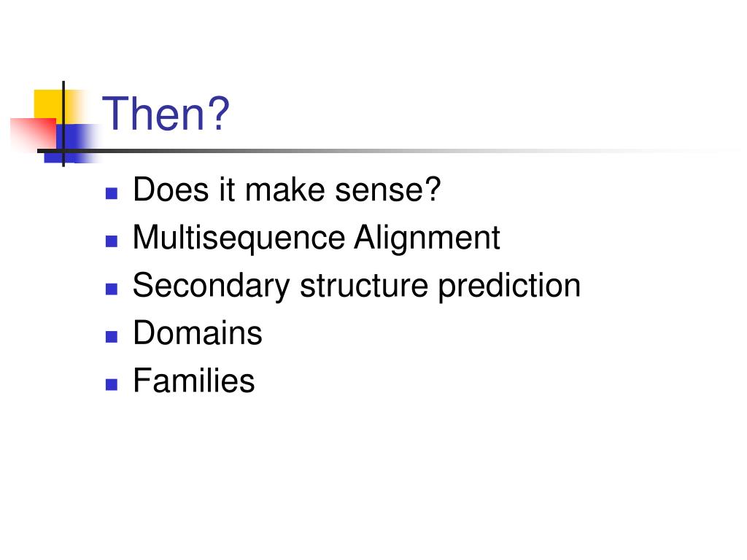Select the 'Does it make sense?' bullet text
The image size is (747, 560).
[x=287, y=190]
